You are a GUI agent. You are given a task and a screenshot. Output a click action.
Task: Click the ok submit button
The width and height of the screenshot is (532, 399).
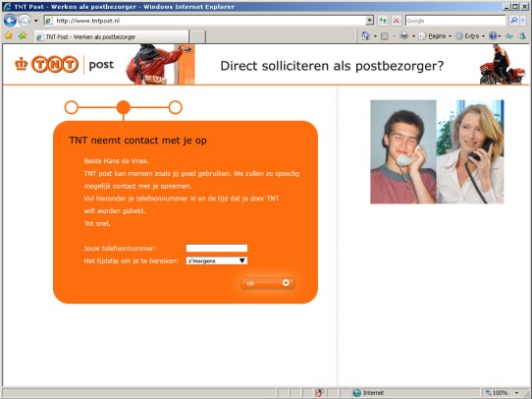(267, 283)
